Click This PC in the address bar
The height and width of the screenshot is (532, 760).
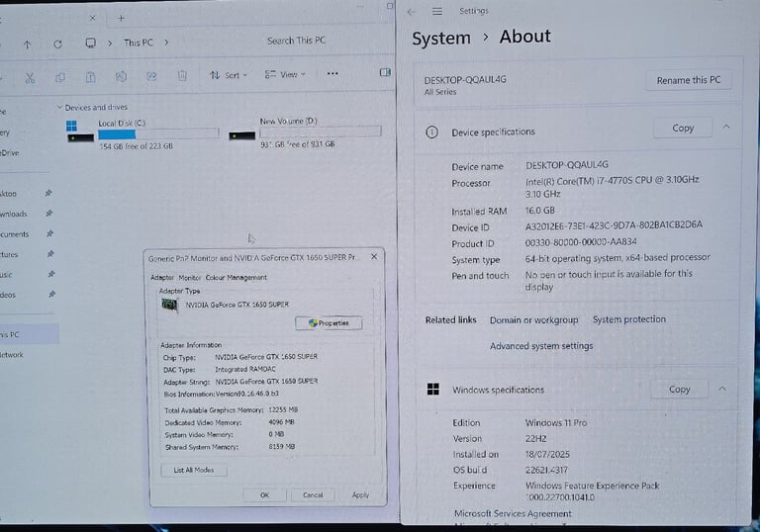pos(139,43)
